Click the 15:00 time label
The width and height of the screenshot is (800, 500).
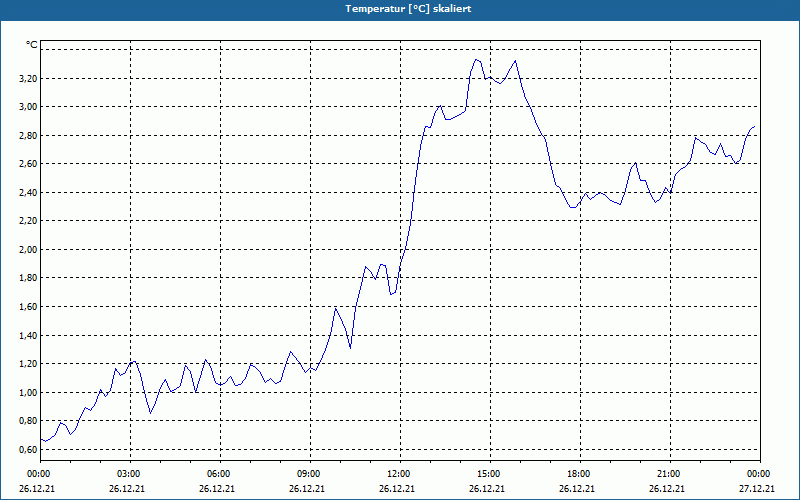click(x=490, y=474)
